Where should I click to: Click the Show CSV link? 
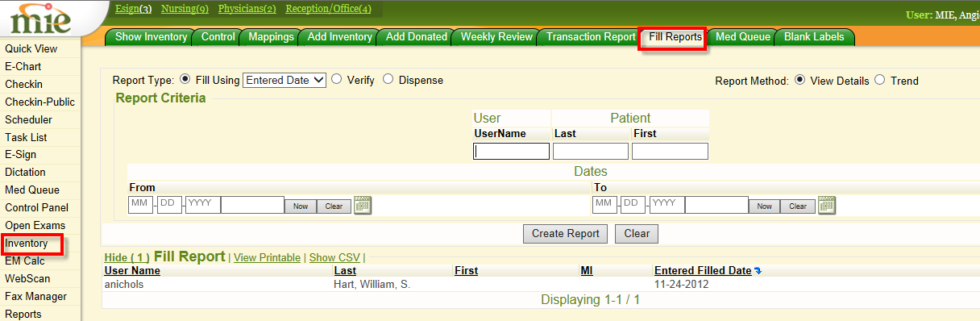334,257
